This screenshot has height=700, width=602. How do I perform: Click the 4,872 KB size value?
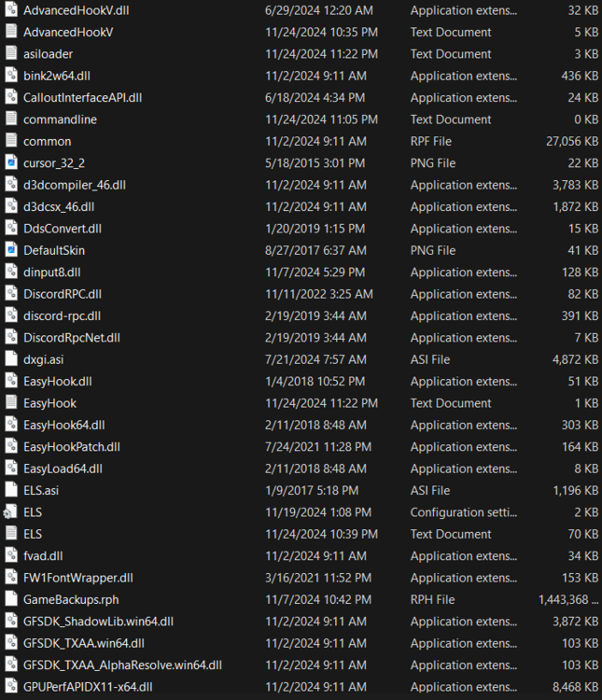575,360
